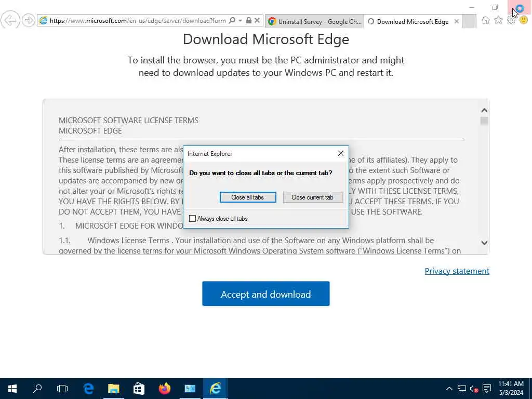532x399 pixels.
Task: Stop page loading with the X button
Action: point(257,20)
